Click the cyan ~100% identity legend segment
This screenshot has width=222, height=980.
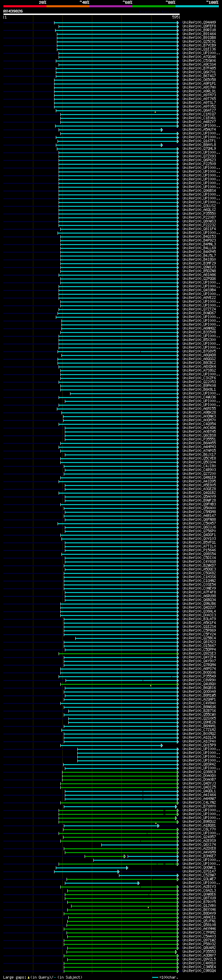[x=197, y=6]
